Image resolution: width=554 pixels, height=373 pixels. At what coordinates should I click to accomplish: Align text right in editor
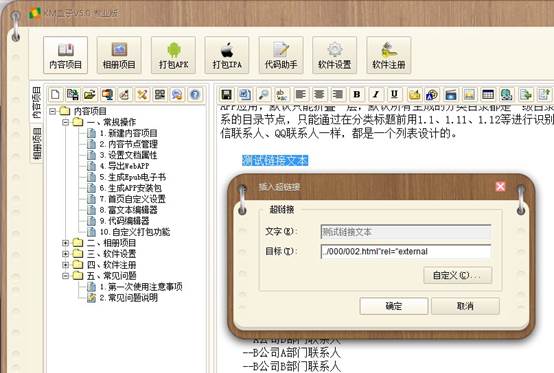point(338,95)
